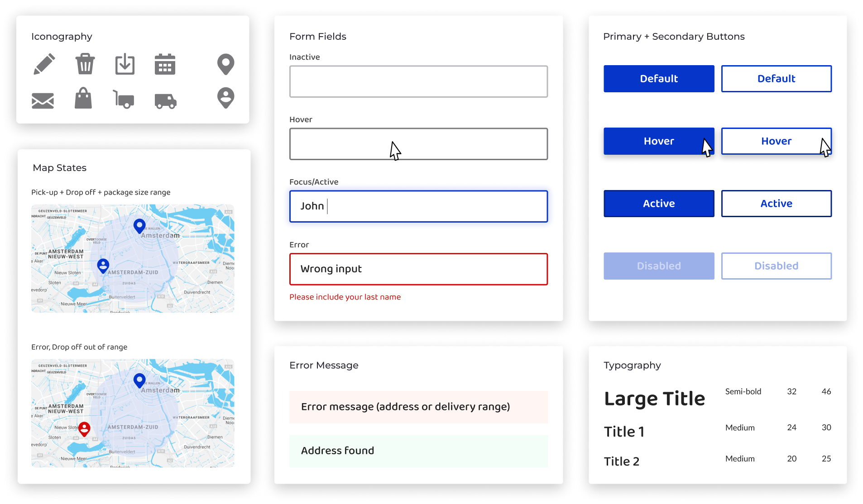Click the Large Title sample text
Viewport: 863px width, 504px height.
(x=654, y=399)
